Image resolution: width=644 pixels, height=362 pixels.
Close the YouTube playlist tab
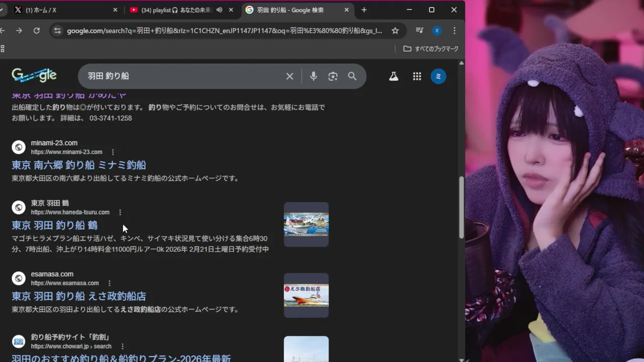[231, 10]
